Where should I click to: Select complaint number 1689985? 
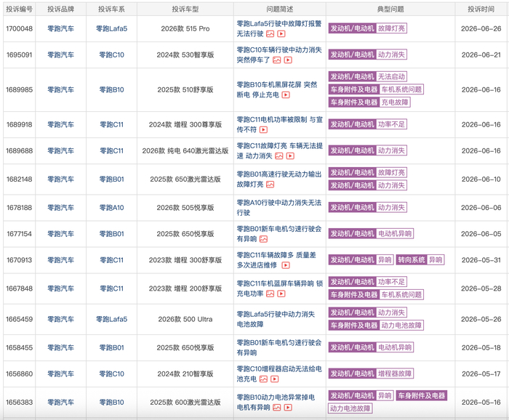tap(19, 90)
